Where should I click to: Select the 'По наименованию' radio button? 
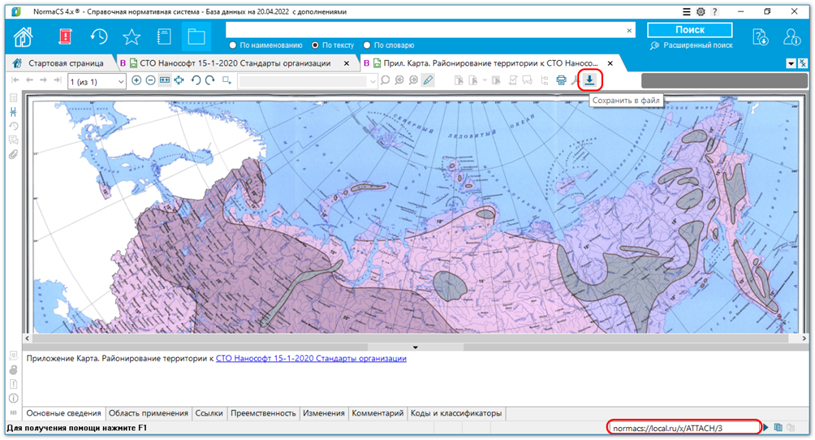click(x=233, y=45)
